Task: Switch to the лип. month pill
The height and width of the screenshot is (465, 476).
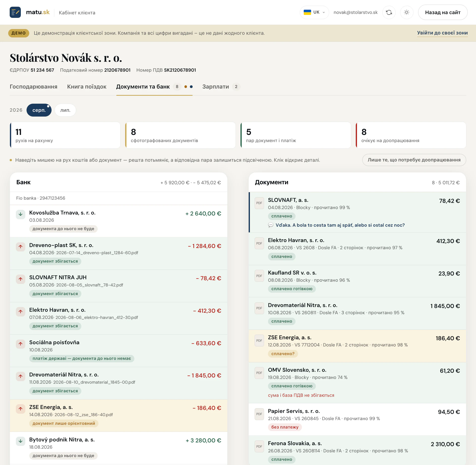Action: [x=65, y=110]
